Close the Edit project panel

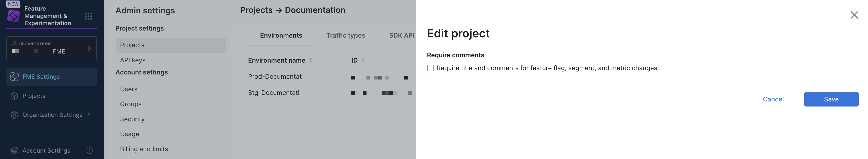tap(854, 15)
